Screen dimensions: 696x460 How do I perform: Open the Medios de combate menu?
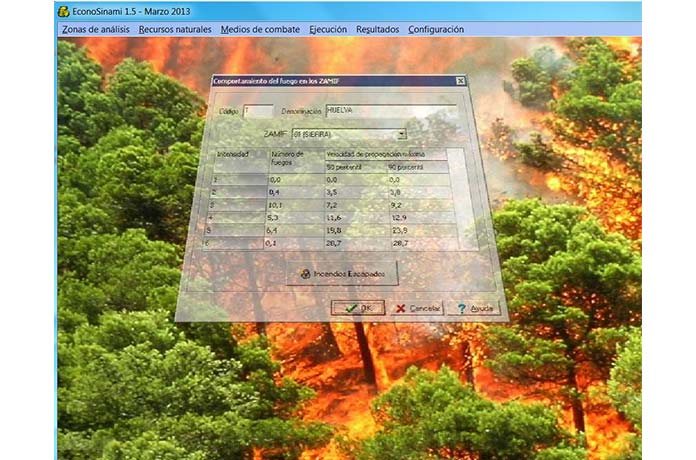(x=261, y=30)
